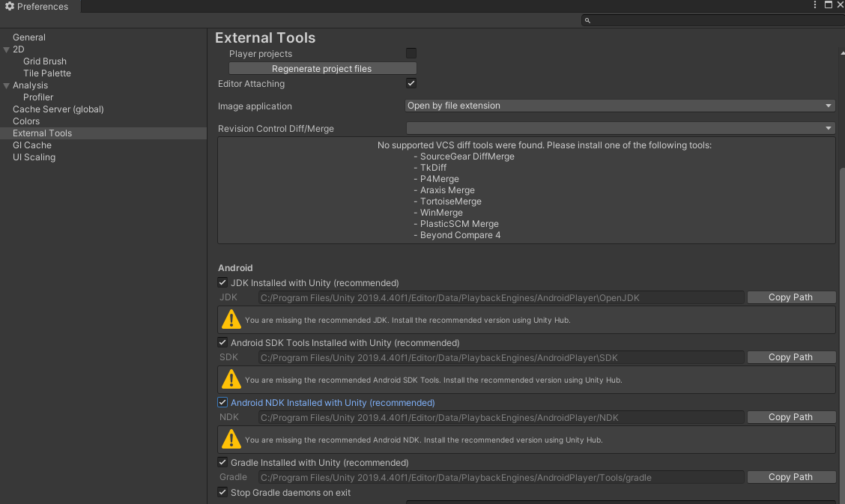
Task: Collapse the Analysis section arrow
Action: [7, 85]
